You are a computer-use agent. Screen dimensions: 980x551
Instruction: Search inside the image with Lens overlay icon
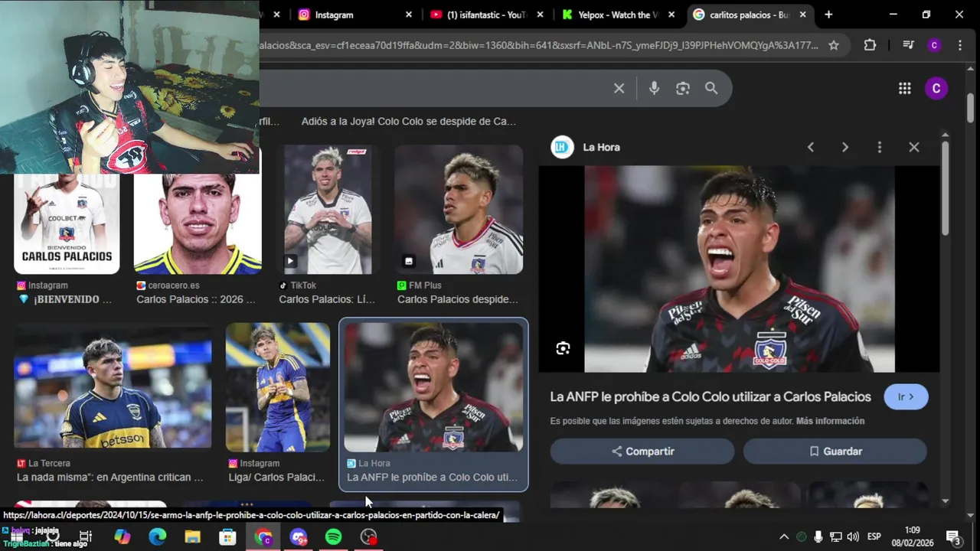click(563, 348)
